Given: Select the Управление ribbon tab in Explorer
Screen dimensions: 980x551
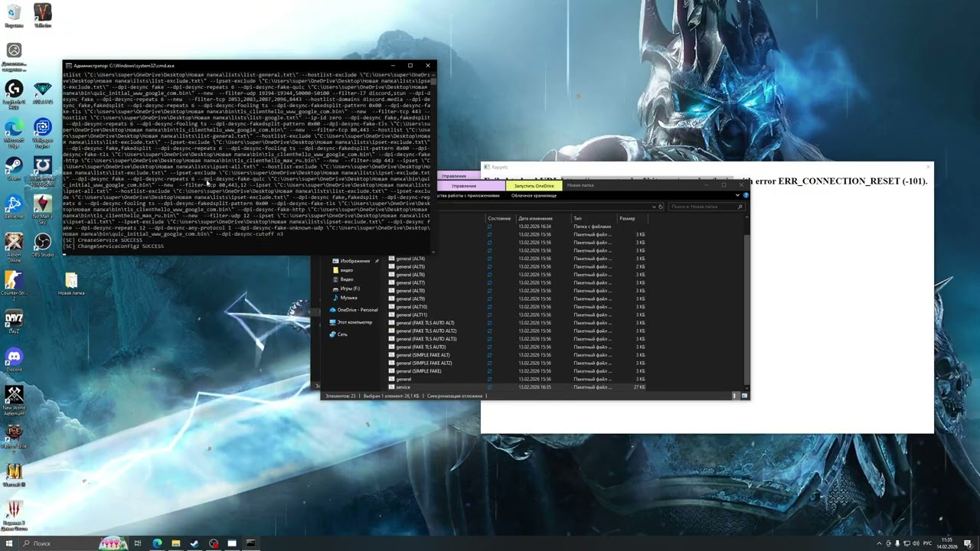Looking at the screenshot, I should coord(464,186).
